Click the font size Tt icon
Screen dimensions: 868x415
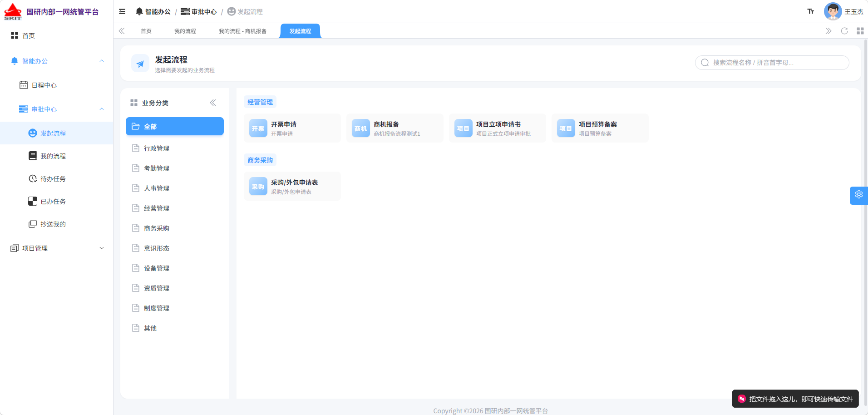pos(811,11)
